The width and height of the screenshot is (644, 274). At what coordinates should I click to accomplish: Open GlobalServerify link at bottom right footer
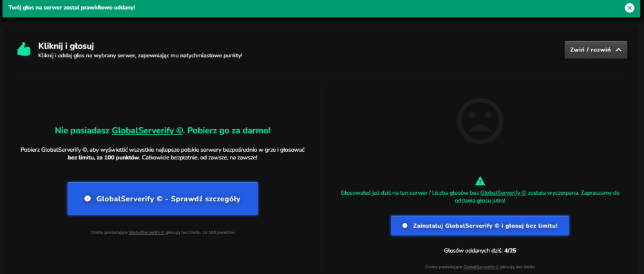[481, 267]
